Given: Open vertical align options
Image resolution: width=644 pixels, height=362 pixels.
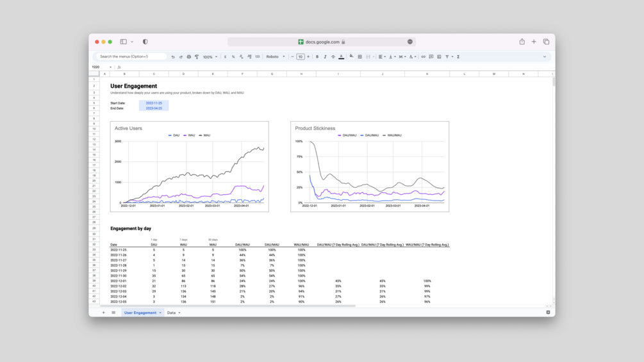Looking at the screenshot, I should click(x=392, y=56).
